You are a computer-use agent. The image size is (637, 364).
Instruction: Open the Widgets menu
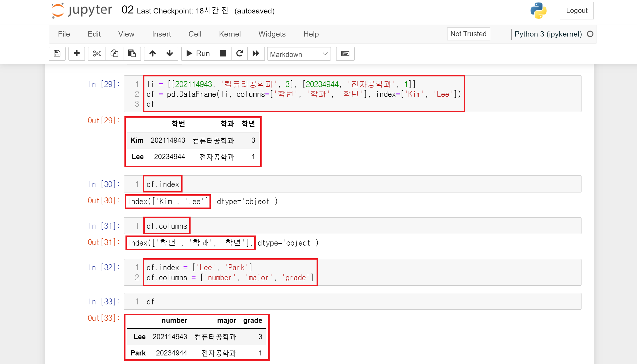[x=272, y=34]
